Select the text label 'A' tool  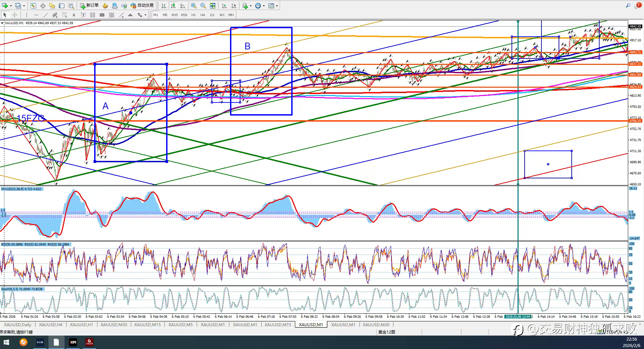[74, 15]
